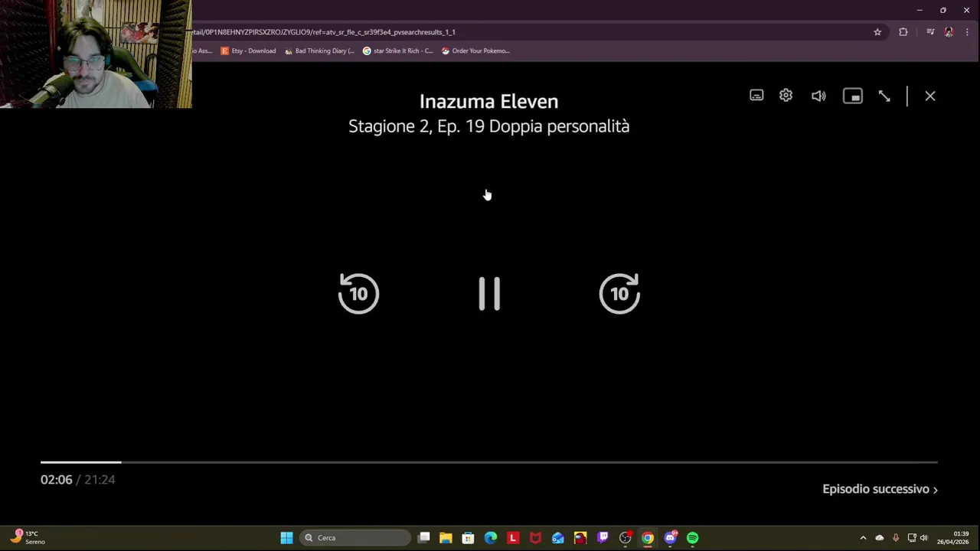Image resolution: width=980 pixels, height=551 pixels.
Task: Click the video progress bar
Action: 489,462
